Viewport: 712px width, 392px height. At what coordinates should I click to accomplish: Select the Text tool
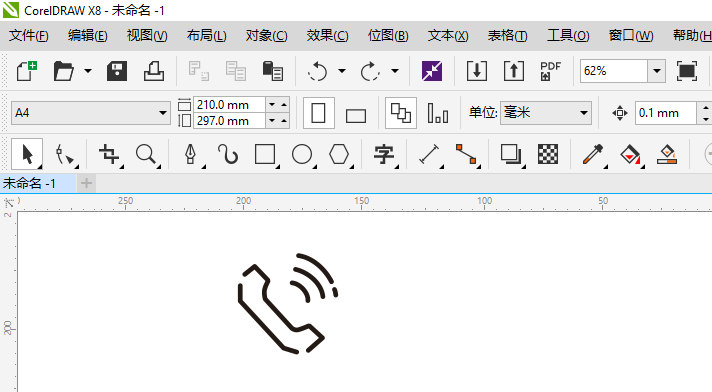tap(384, 154)
